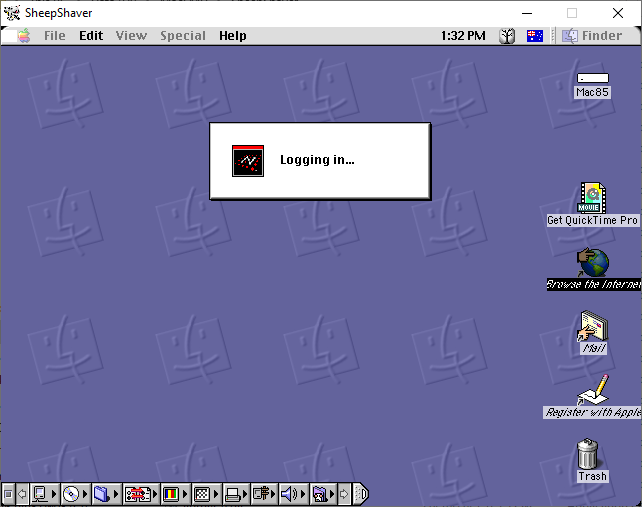
Task: Select the Mail desktop icon
Action: click(x=593, y=326)
